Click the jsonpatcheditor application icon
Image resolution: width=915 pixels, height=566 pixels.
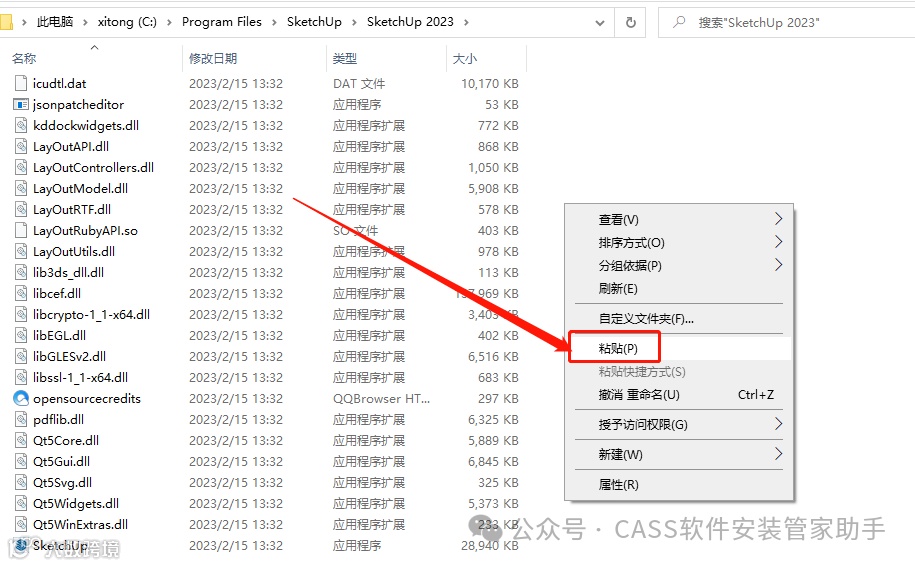point(21,104)
